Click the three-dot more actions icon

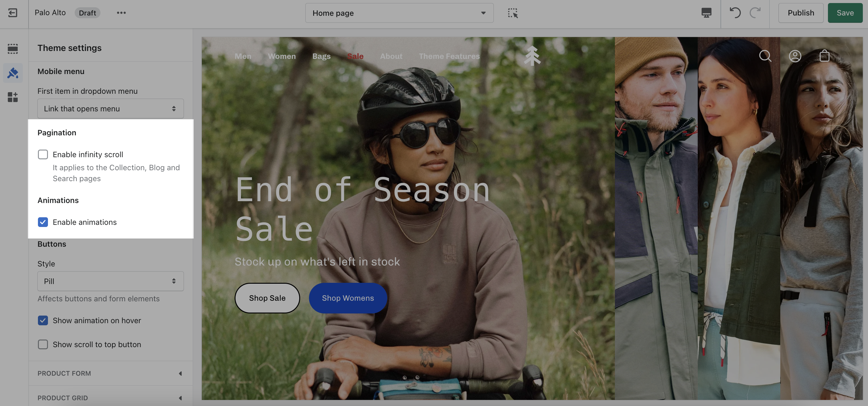coord(121,13)
